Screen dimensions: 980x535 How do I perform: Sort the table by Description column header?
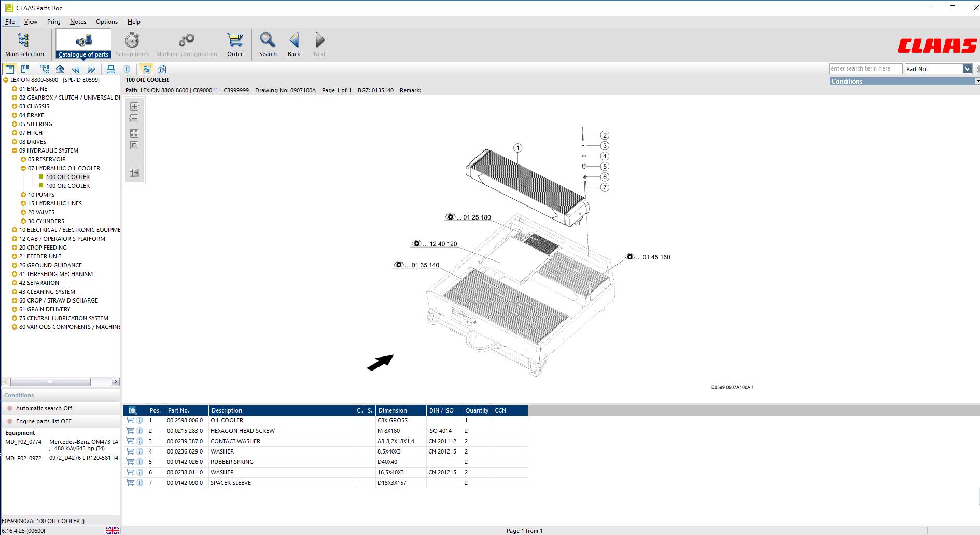[x=281, y=410]
